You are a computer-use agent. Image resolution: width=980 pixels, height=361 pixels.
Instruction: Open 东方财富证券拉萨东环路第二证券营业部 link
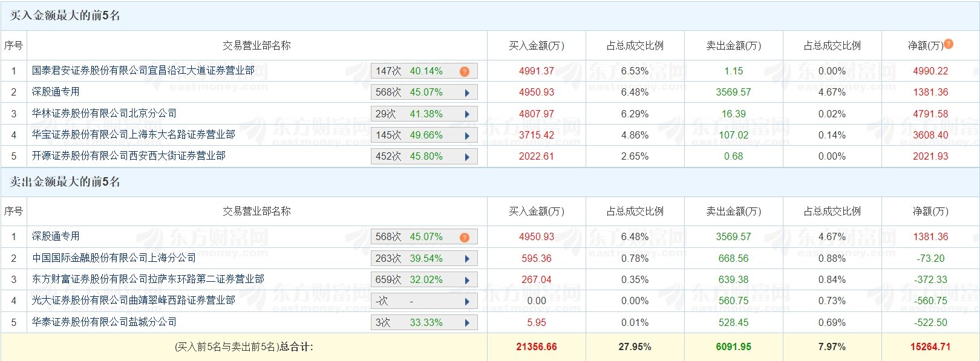click(x=148, y=279)
